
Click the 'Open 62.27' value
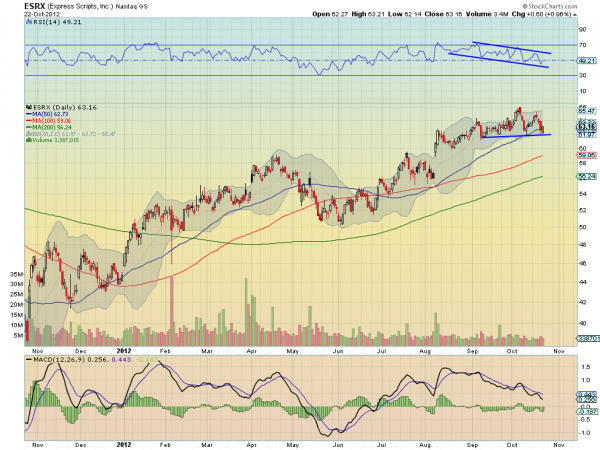tap(330, 14)
